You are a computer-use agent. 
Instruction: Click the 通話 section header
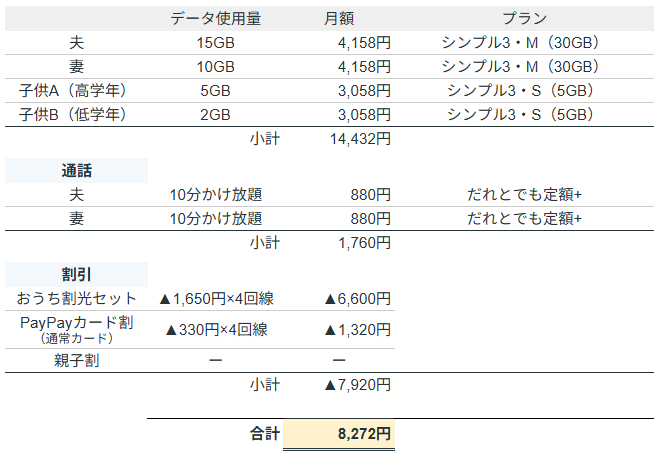point(77,170)
